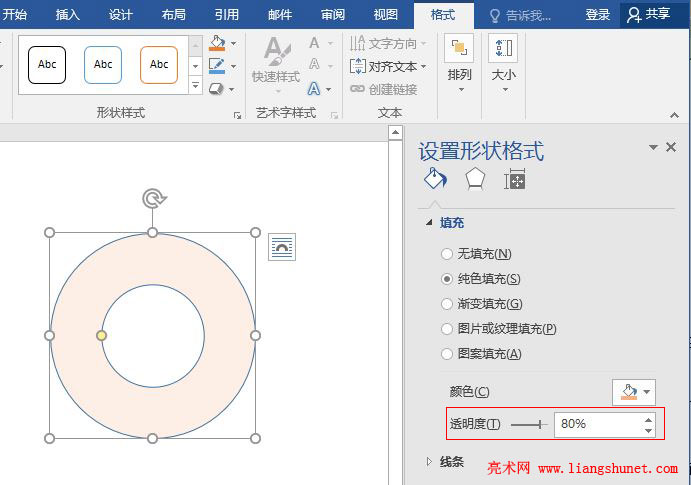691x485 pixels.
Task: Open the 颜色 fill color picker
Action: click(x=634, y=392)
